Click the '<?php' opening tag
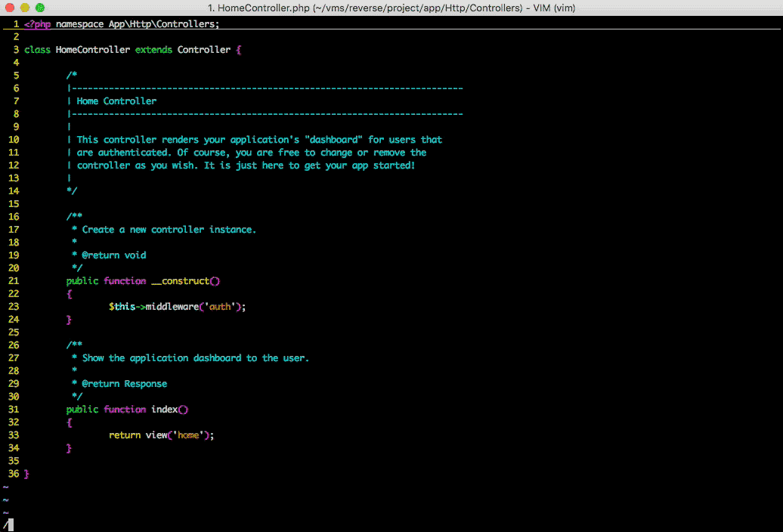 click(x=38, y=24)
